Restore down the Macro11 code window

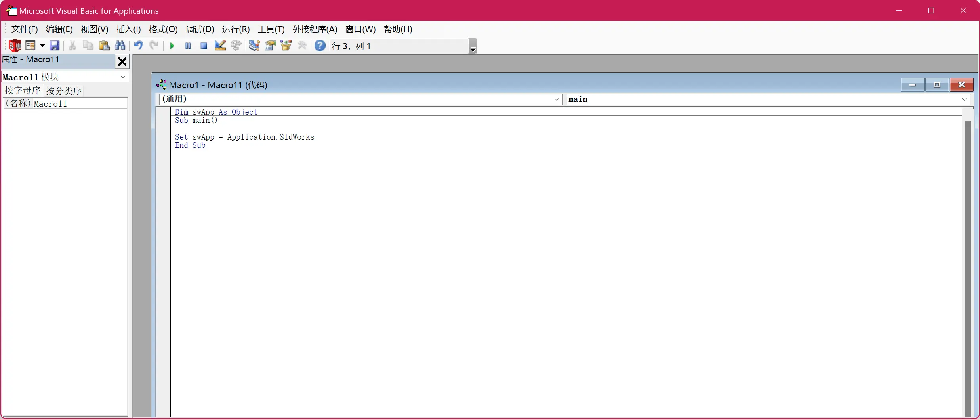pos(937,85)
